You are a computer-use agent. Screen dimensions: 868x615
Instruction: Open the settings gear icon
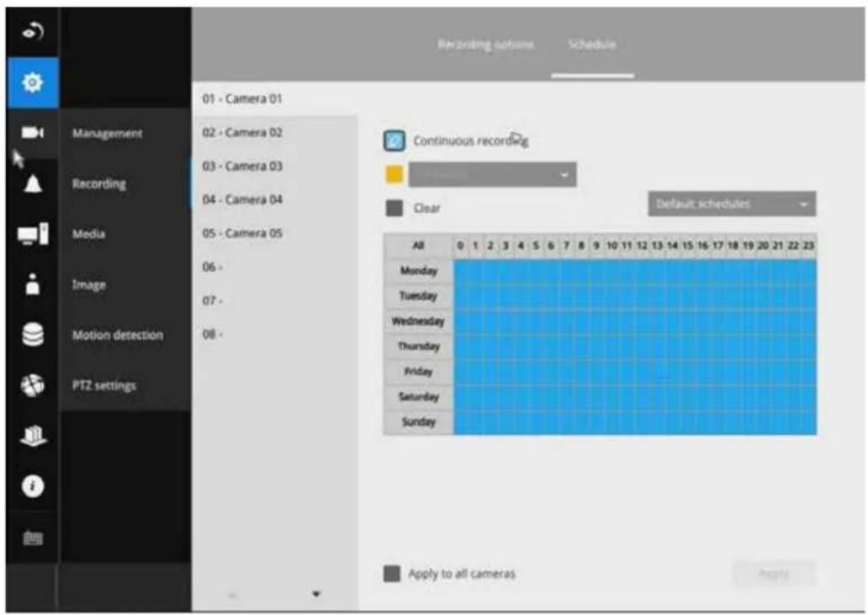(33, 82)
